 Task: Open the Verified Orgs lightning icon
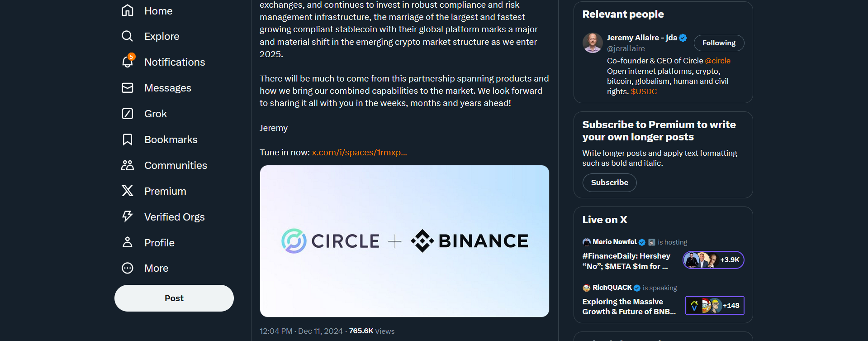click(128, 216)
